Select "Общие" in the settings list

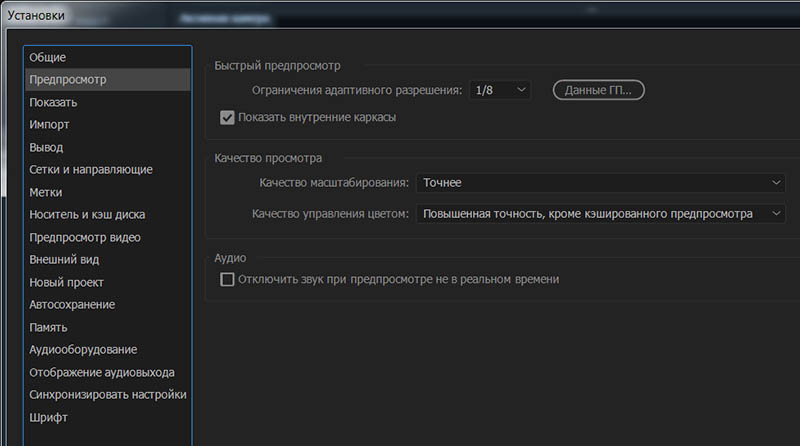(48, 57)
